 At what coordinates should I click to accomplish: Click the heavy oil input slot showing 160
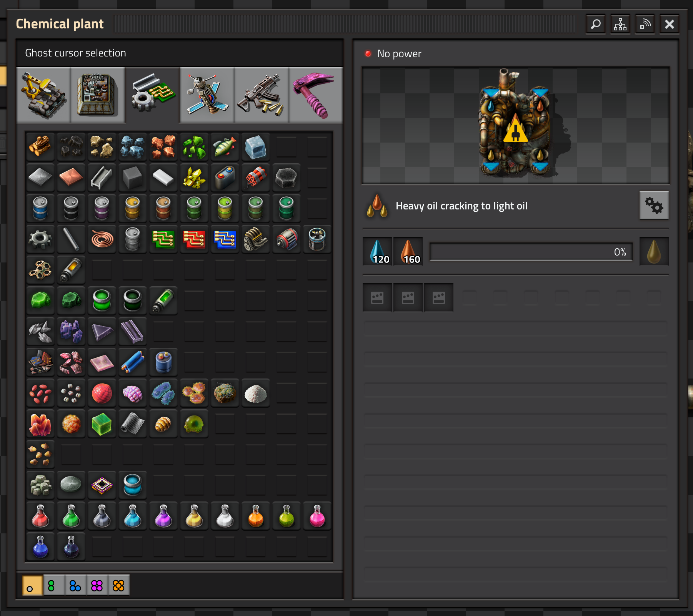coord(408,251)
